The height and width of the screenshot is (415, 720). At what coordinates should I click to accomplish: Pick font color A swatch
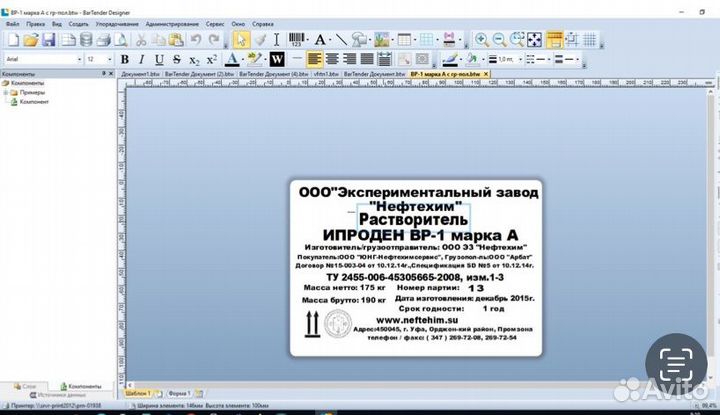click(232, 59)
